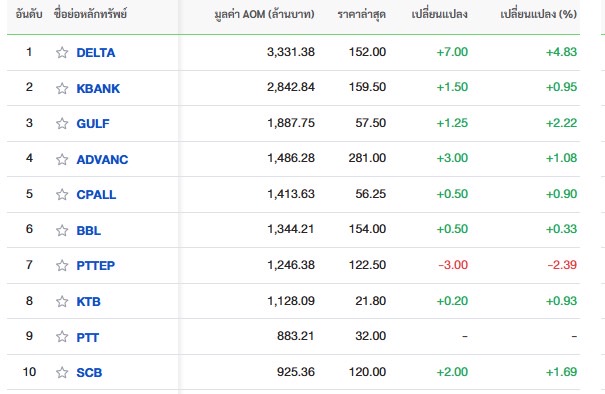
Task: Toggle the favorite star for KBANK
Action: point(62,88)
